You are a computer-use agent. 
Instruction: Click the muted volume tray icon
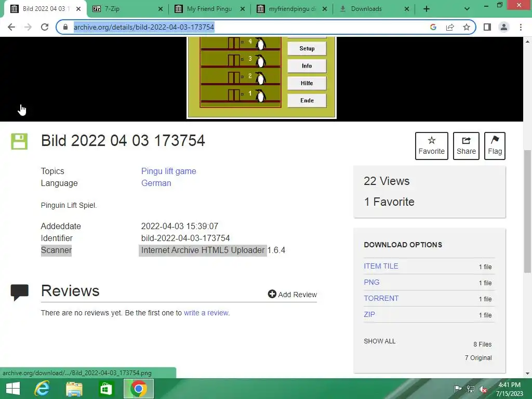click(483, 389)
